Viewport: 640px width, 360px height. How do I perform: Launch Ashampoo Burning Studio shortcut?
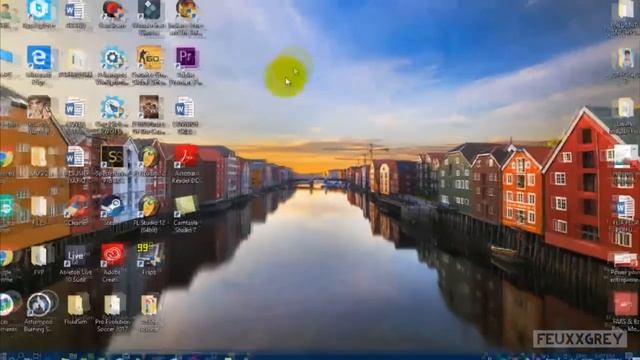pyautogui.click(x=39, y=305)
